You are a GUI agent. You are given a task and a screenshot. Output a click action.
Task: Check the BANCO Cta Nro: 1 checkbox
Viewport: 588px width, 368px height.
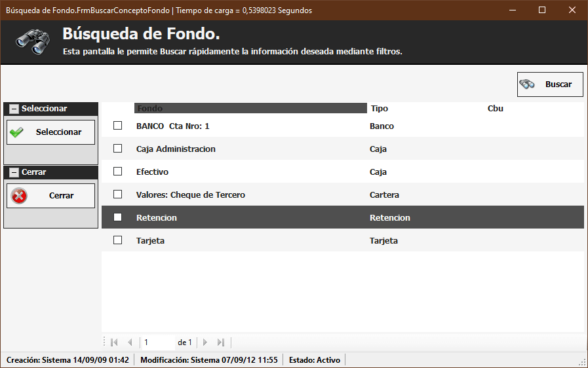[118, 126]
